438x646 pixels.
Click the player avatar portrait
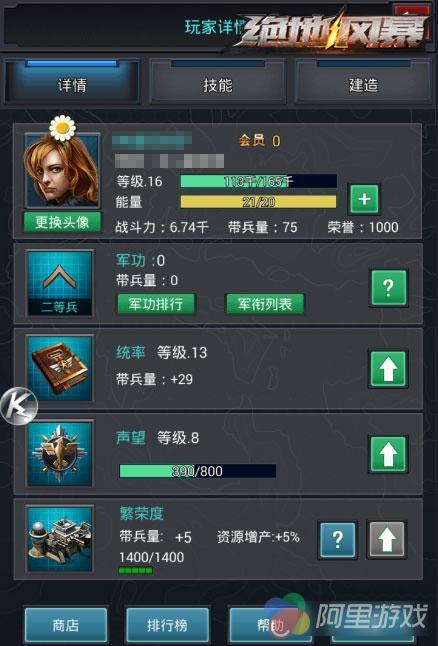coord(62,170)
